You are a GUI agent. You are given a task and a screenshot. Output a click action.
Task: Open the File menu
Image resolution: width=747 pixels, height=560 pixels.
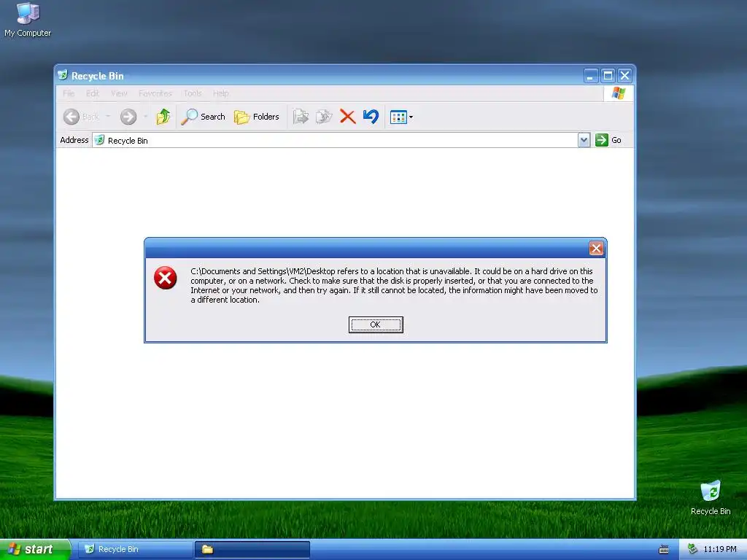point(69,93)
